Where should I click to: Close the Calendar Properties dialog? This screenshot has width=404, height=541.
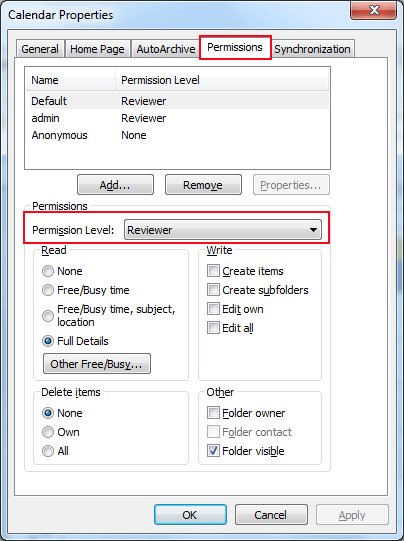[x=374, y=10]
